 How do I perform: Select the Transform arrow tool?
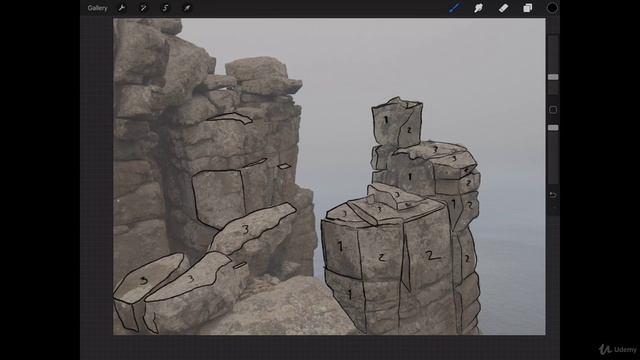pos(187,8)
